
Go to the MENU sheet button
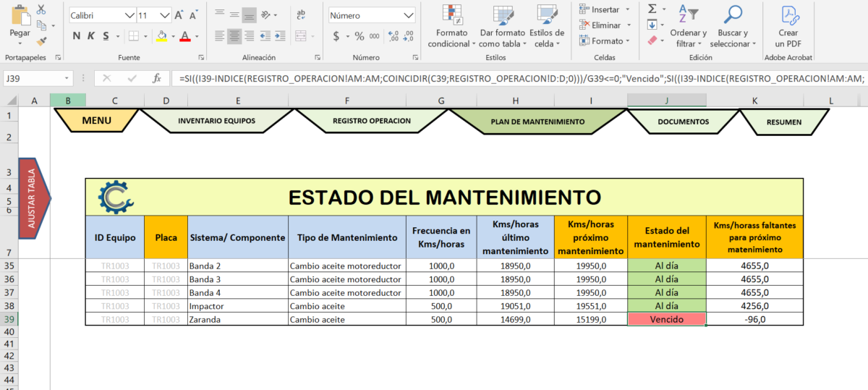97,120
